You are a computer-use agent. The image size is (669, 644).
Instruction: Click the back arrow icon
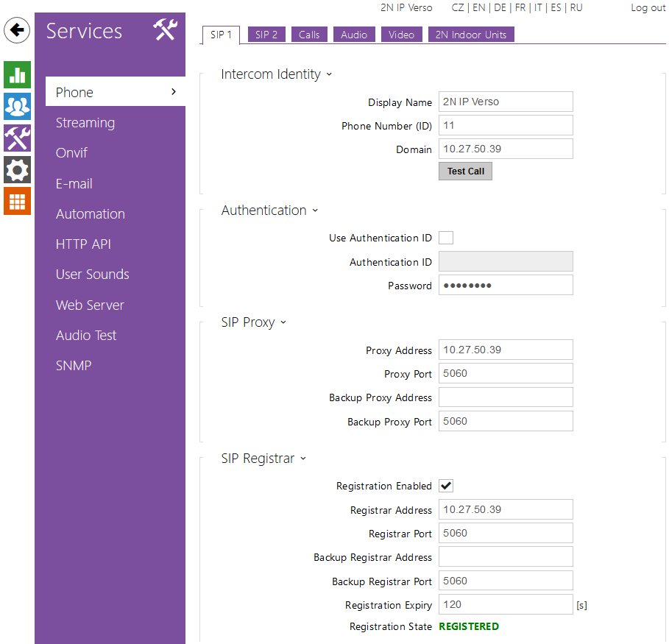17,31
